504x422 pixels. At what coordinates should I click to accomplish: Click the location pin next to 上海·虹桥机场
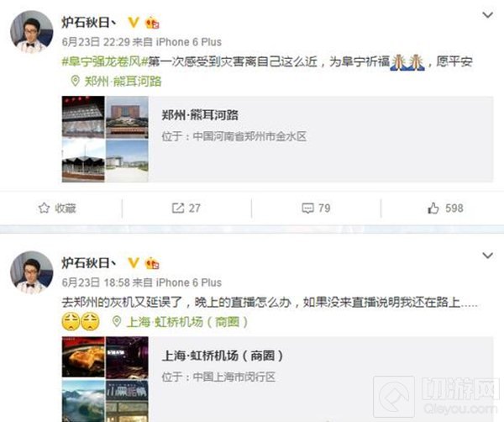pyautogui.click(x=117, y=321)
